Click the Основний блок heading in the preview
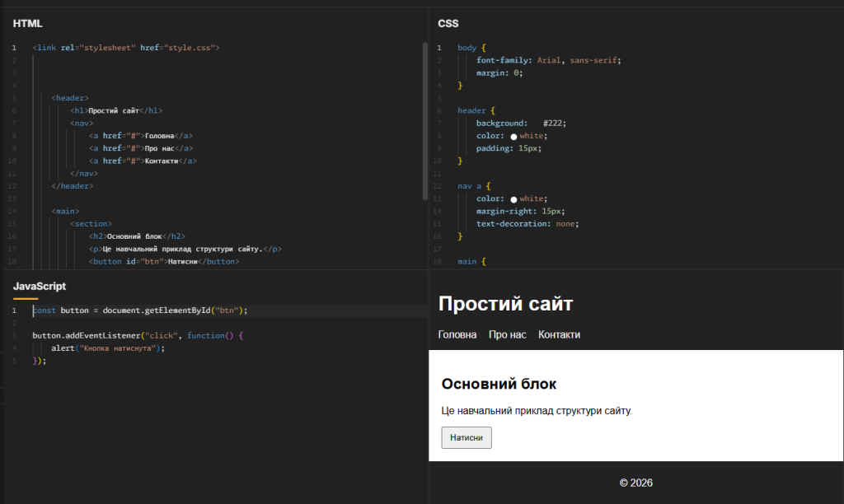The width and height of the screenshot is (844, 504). coord(499,384)
